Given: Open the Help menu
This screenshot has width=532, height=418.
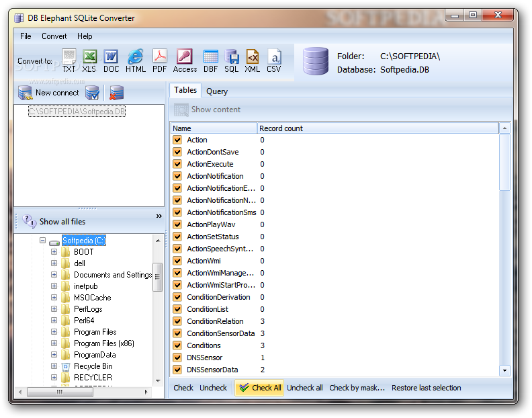Looking at the screenshot, I should pyautogui.click(x=85, y=36).
